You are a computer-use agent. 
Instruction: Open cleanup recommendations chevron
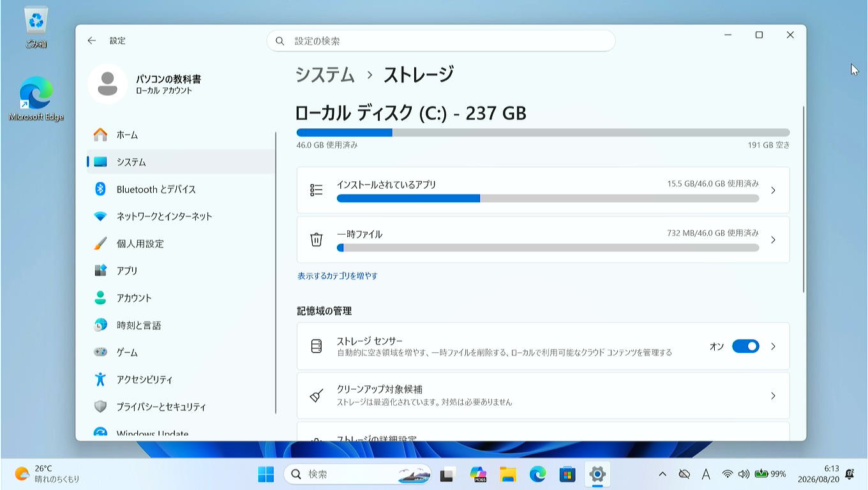[x=773, y=396]
